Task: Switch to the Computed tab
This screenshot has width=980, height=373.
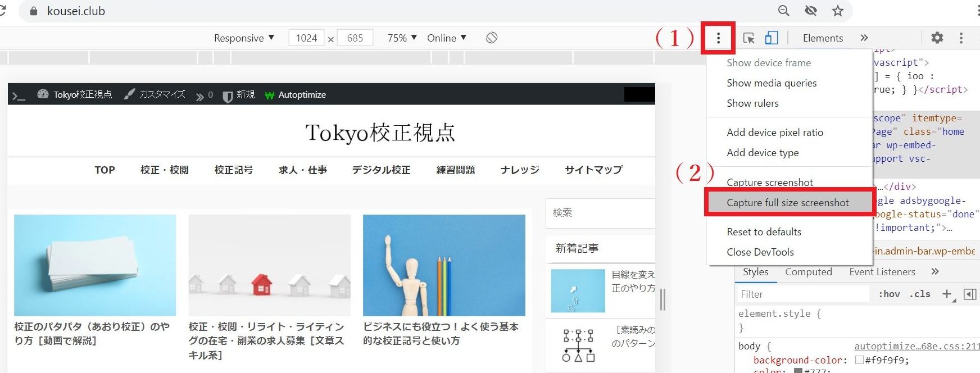Action: click(808, 272)
